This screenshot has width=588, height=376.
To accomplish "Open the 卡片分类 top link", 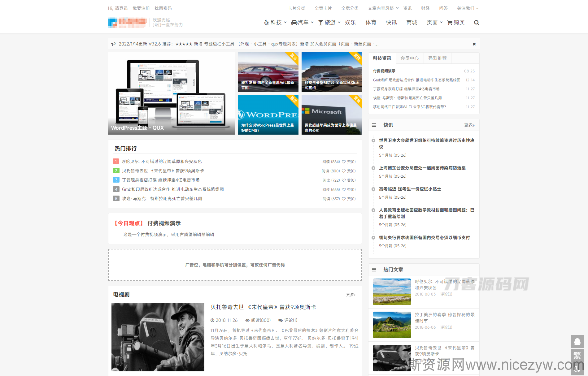I will pos(297,8).
